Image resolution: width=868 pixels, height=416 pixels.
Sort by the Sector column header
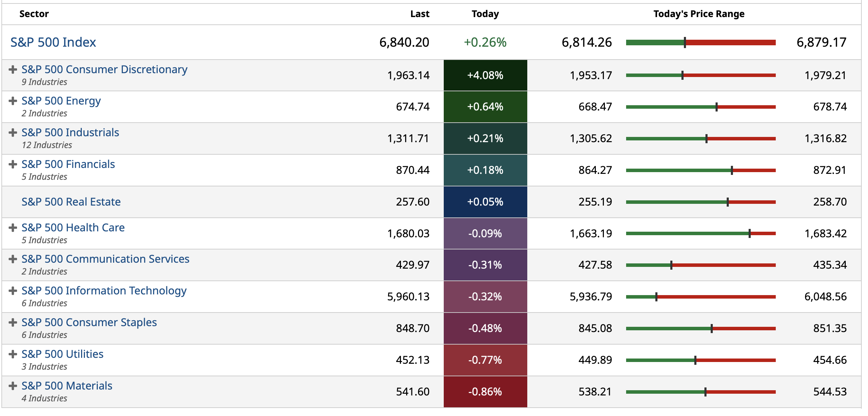click(34, 14)
